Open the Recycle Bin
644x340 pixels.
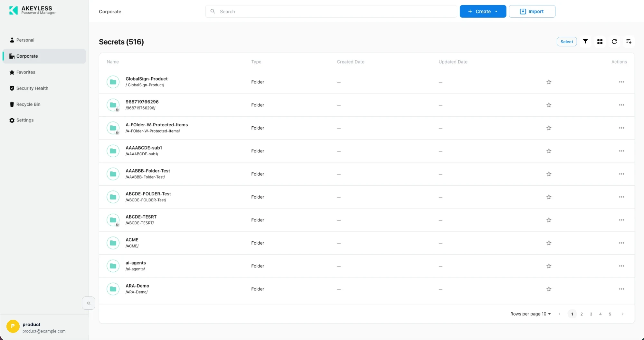point(44,104)
